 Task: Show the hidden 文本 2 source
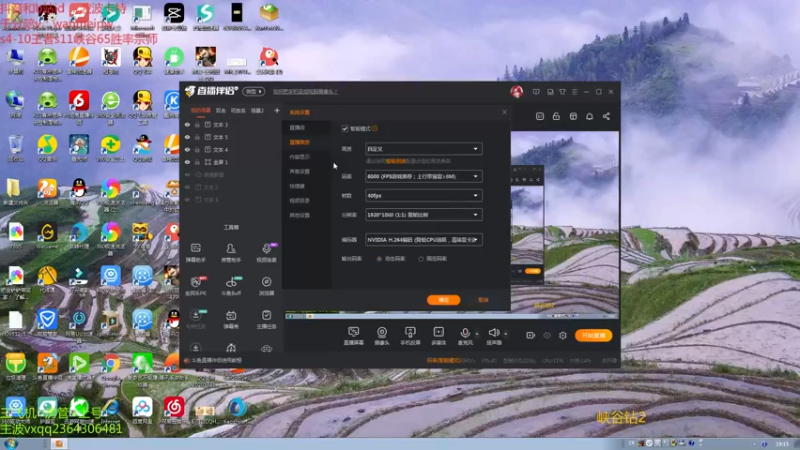pyautogui.click(x=187, y=187)
